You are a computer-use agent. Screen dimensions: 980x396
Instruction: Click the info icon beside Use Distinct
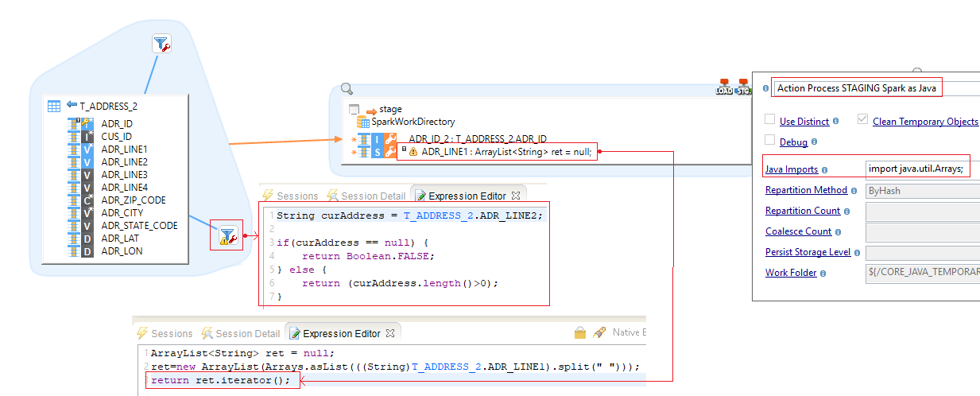pyautogui.click(x=836, y=122)
